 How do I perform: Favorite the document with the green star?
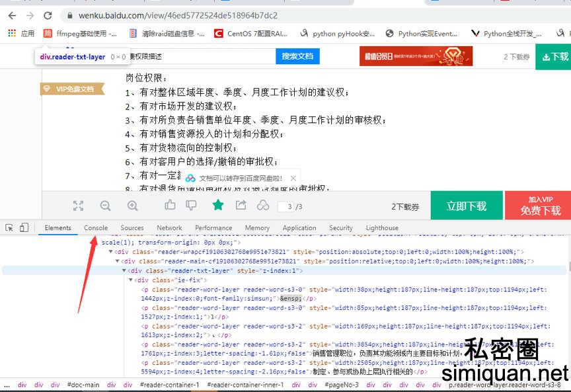pos(217,206)
